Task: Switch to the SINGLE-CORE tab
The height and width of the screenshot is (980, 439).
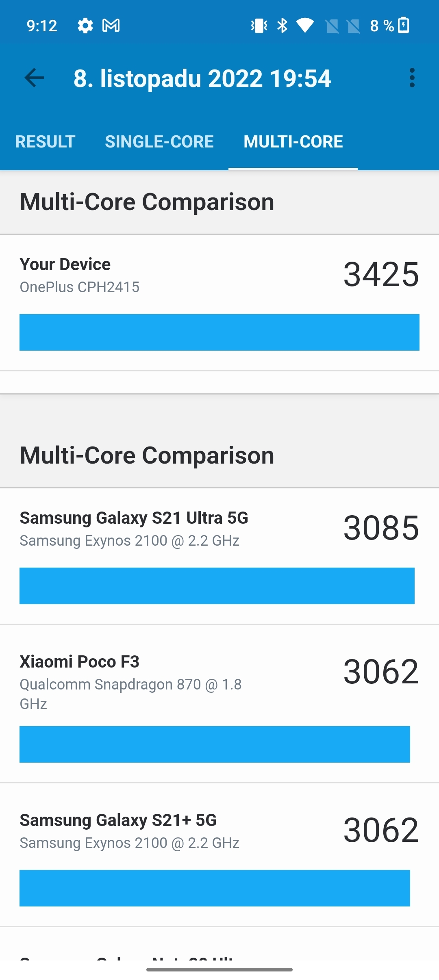Action: click(x=159, y=142)
